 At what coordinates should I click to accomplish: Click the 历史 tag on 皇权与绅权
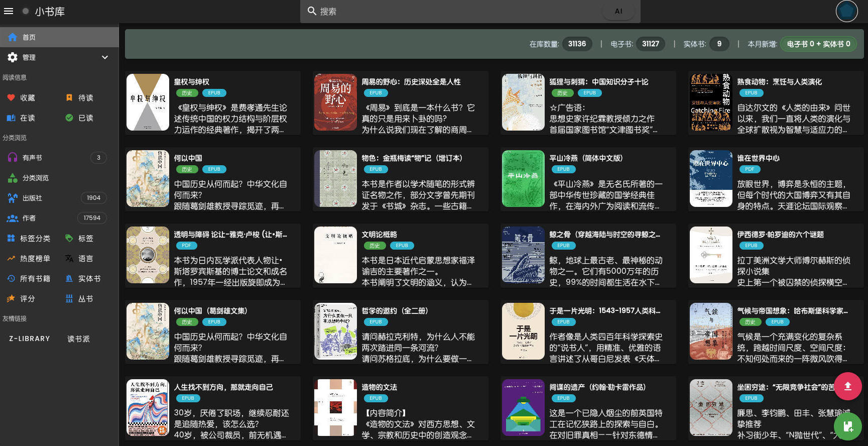pos(187,93)
